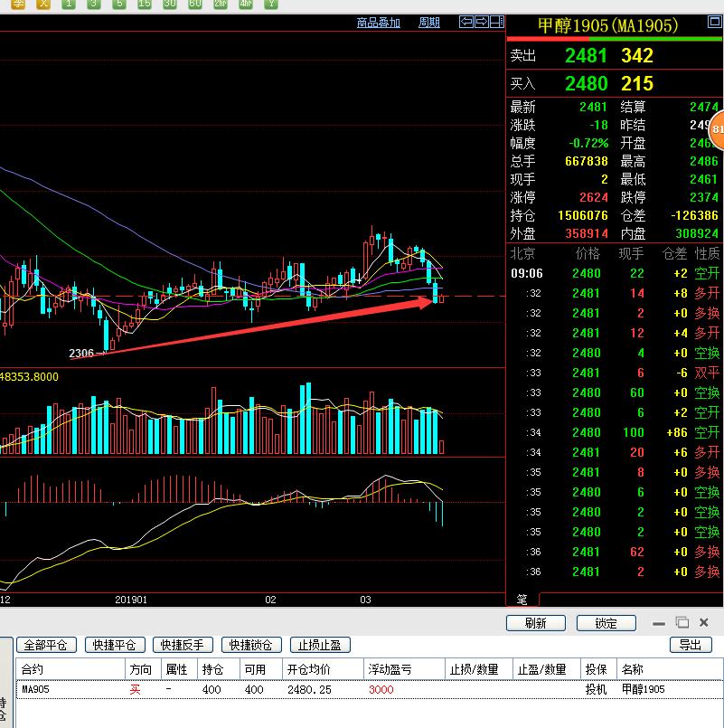Screen dimensions: 724x728
Task: Click the 刷新 refresh button
Action: [536, 623]
